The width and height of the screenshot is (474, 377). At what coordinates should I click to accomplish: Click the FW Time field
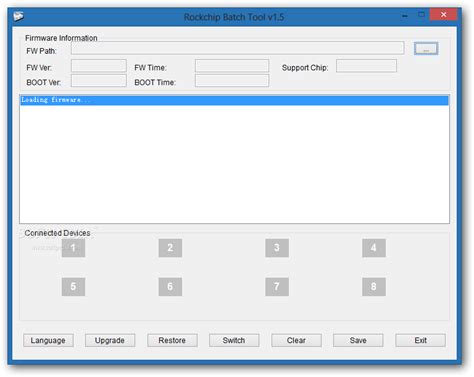click(232, 66)
